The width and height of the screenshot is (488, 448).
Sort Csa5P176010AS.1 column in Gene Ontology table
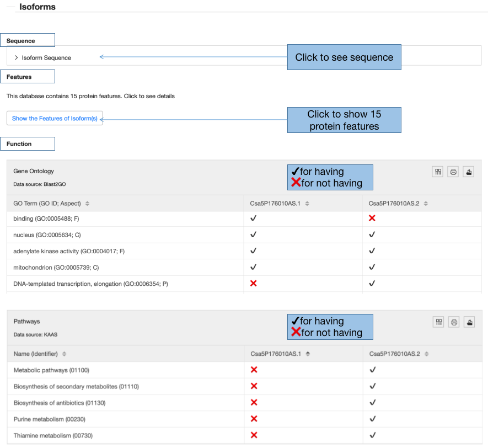[307, 203]
